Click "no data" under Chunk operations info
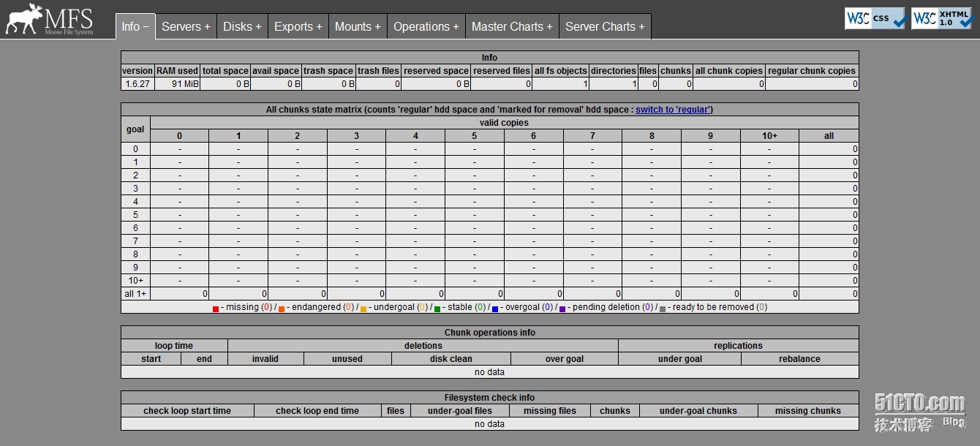980x446 pixels. pos(489,372)
